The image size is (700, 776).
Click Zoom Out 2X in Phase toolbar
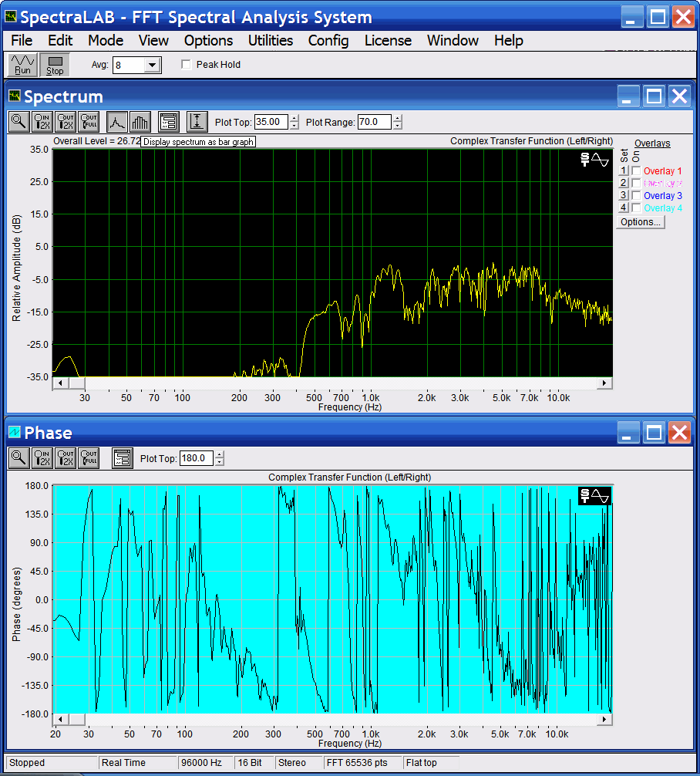coord(66,458)
